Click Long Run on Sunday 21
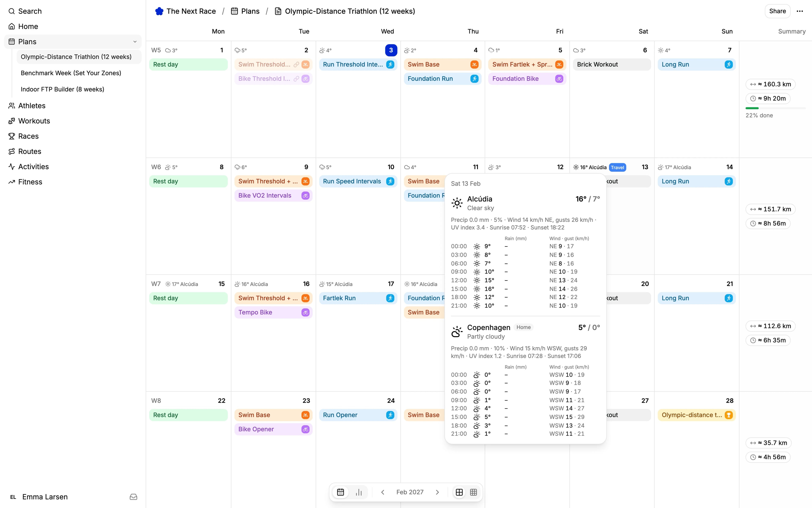Image resolution: width=812 pixels, height=508 pixels. (x=696, y=298)
